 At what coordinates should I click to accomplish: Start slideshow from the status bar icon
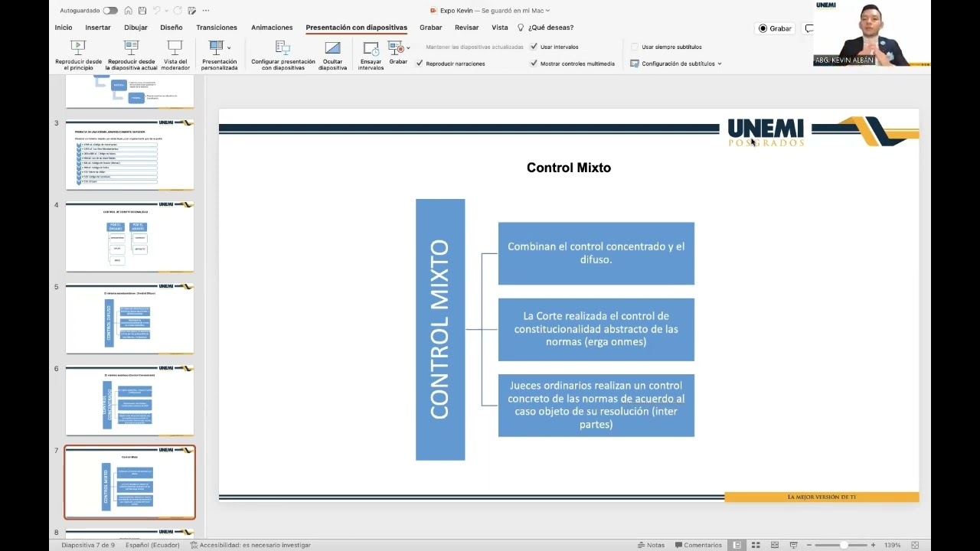coord(792,545)
